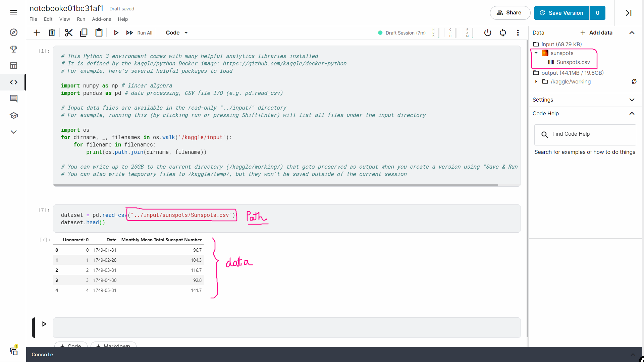Open the Help menu
644x362 pixels.
[123, 19]
